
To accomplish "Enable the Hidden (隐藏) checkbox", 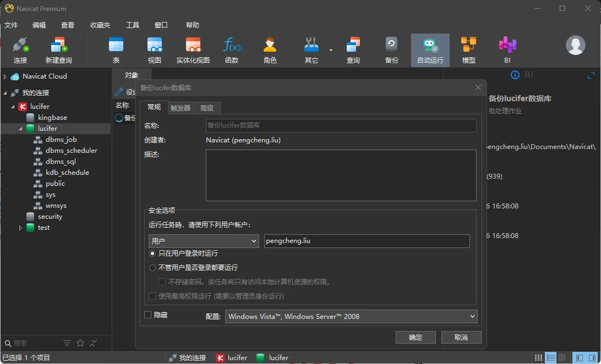I will [x=147, y=315].
